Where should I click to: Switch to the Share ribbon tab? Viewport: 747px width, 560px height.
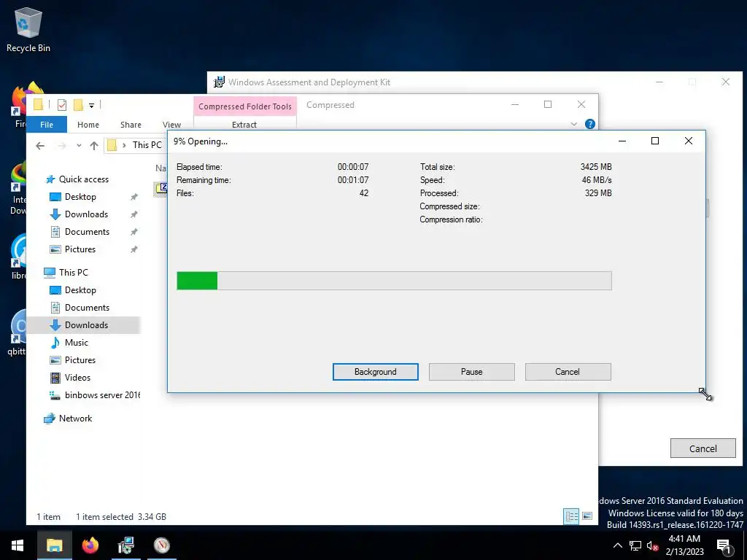[131, 124]
